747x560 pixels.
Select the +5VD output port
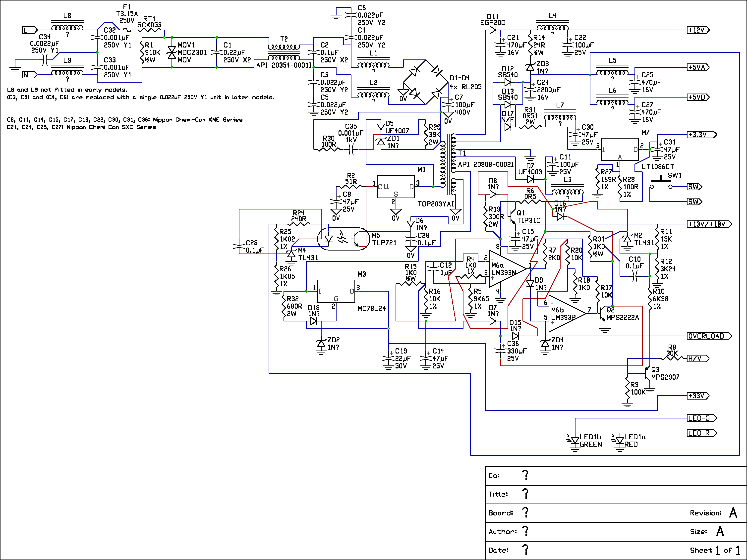(x=698, y=97)
